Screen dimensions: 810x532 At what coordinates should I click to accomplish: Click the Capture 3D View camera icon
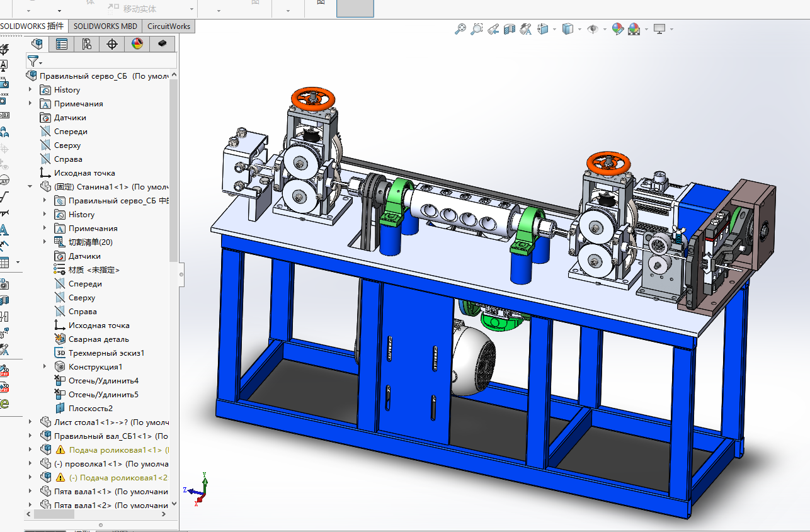click(3, 283)
